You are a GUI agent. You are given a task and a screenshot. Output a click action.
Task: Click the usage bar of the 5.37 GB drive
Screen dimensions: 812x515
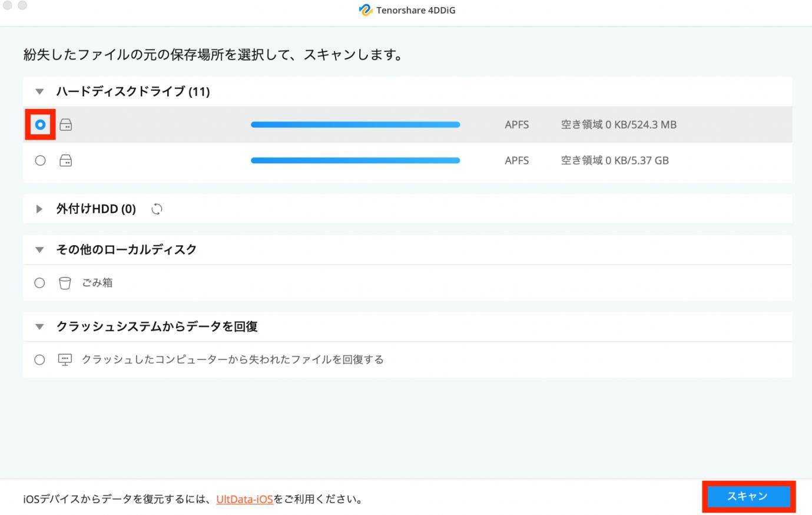[355, 160]
